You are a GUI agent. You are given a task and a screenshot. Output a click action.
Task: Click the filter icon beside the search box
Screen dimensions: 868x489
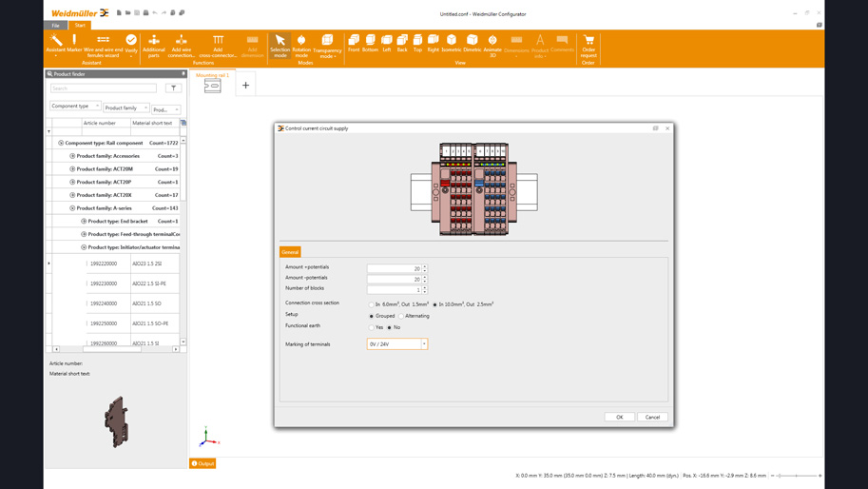(x=173, y=88)
